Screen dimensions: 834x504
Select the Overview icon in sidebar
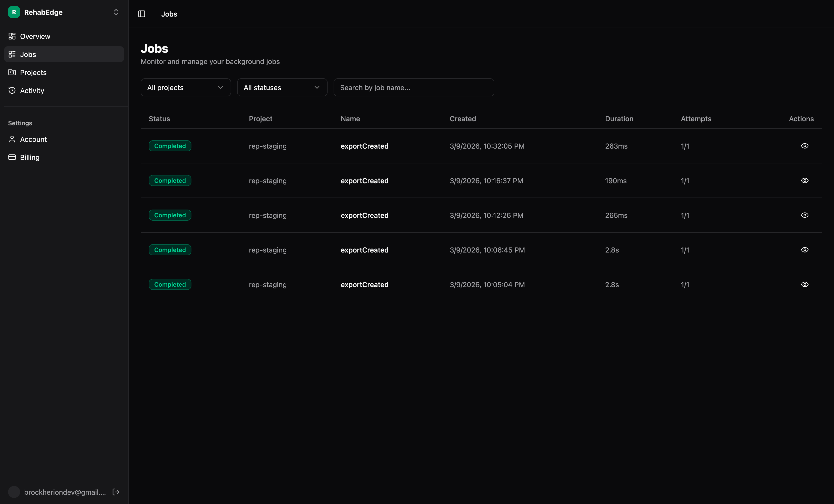tap(12, 36)
